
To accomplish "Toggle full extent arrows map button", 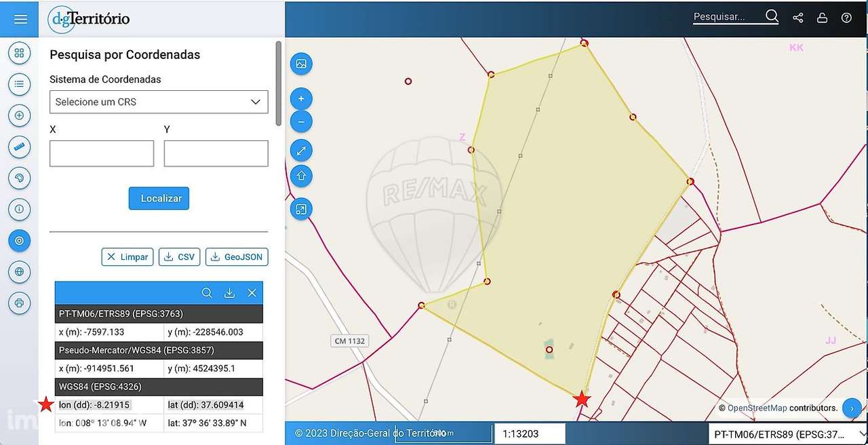I will pos(301,151).
